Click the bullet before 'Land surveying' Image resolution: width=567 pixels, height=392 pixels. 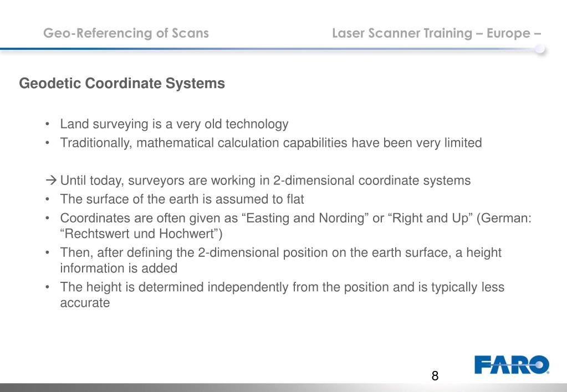coord(47,124)
